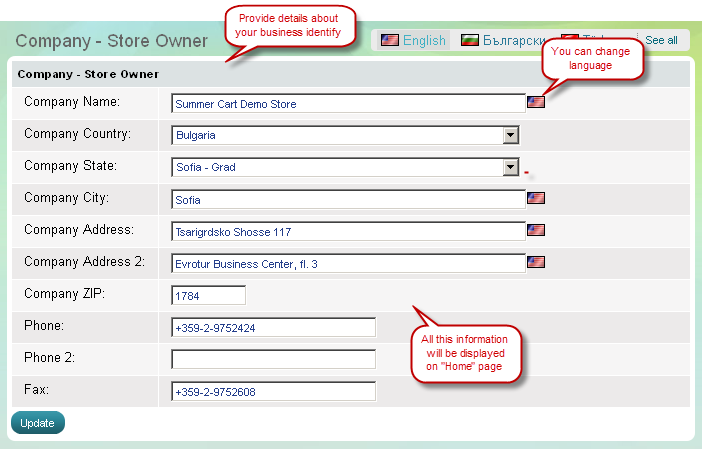The image size is (702, 449).
Task: Switch to the English language tab
Action: click(424, 41)
